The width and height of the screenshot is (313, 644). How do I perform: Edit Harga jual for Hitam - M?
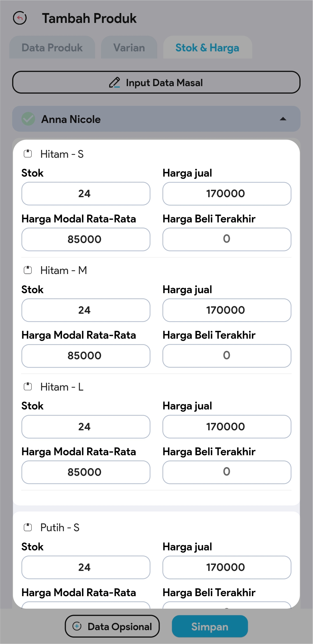pos(227,310)
